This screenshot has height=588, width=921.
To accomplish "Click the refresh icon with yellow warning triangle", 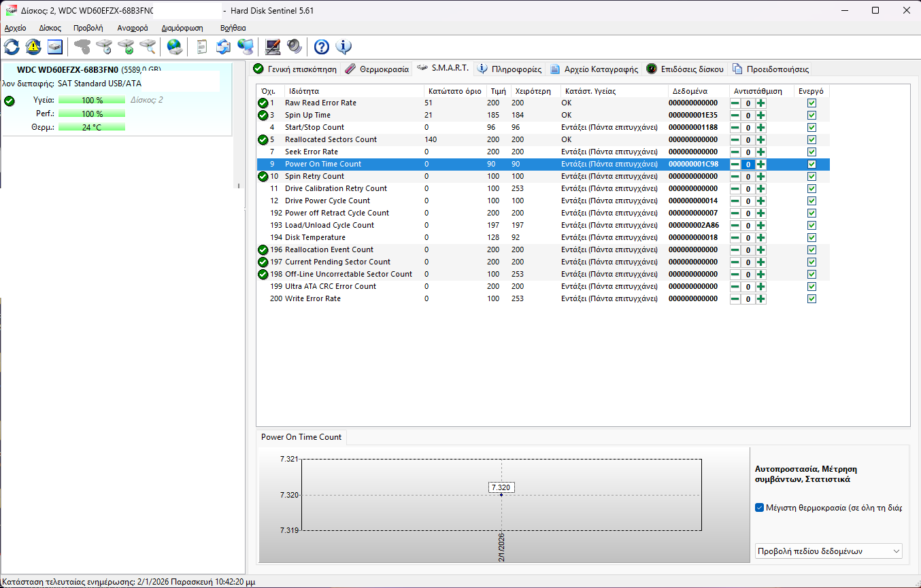I will [x=33, y=47].
